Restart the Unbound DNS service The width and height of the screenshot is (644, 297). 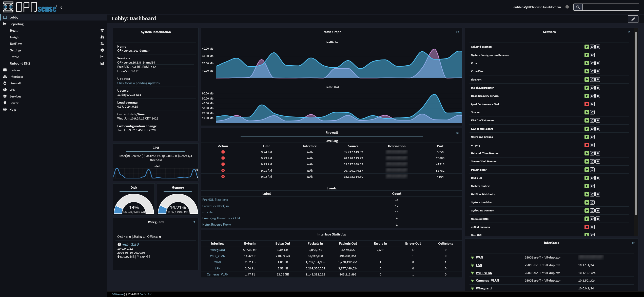[x=592, y=219]
